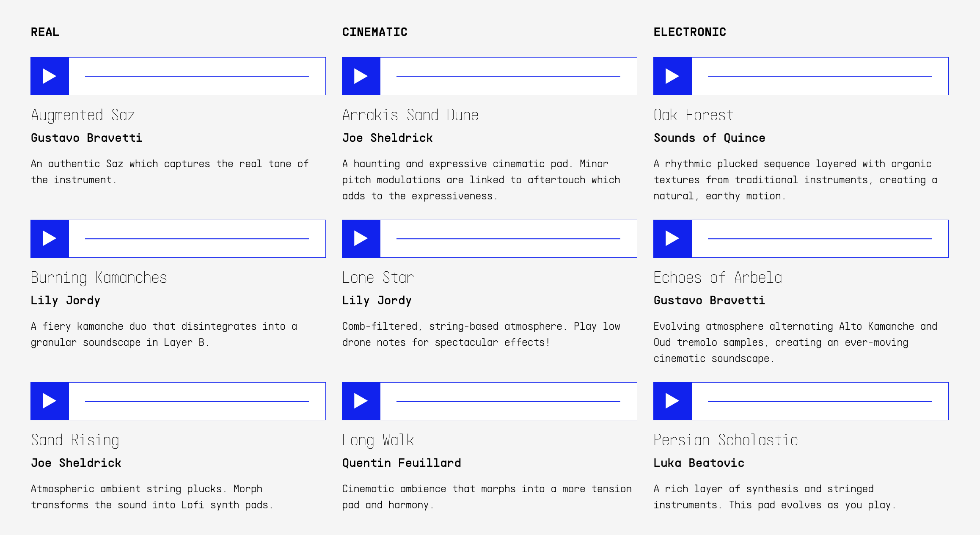Play the Lone Star preset audio

coord(361,239)
